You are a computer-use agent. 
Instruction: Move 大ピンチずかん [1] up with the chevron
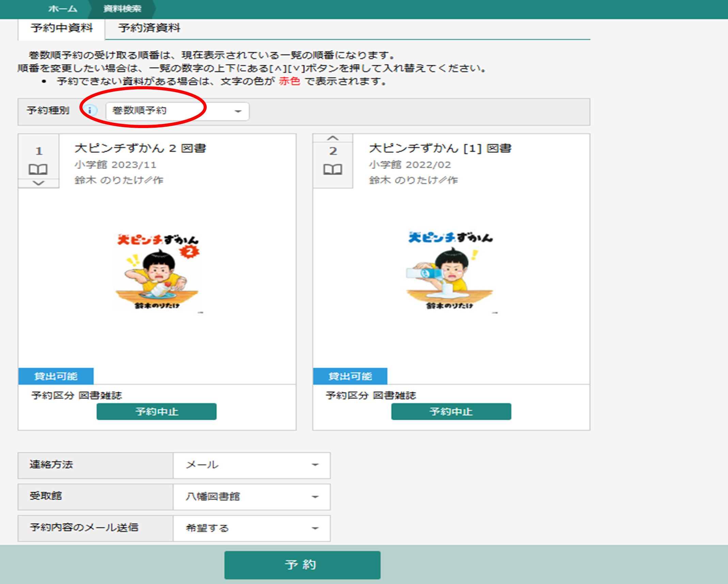333,138
